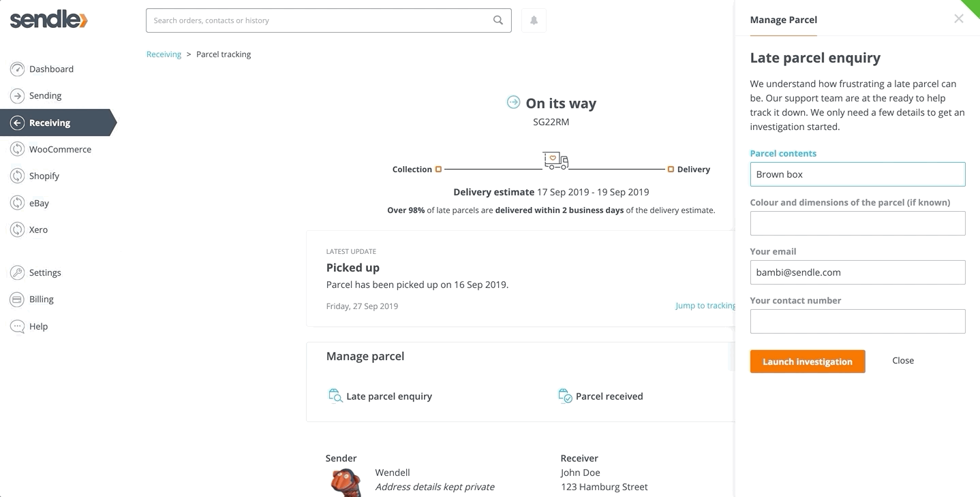Click the Dashboard gauge icon

tap(17, 69)
